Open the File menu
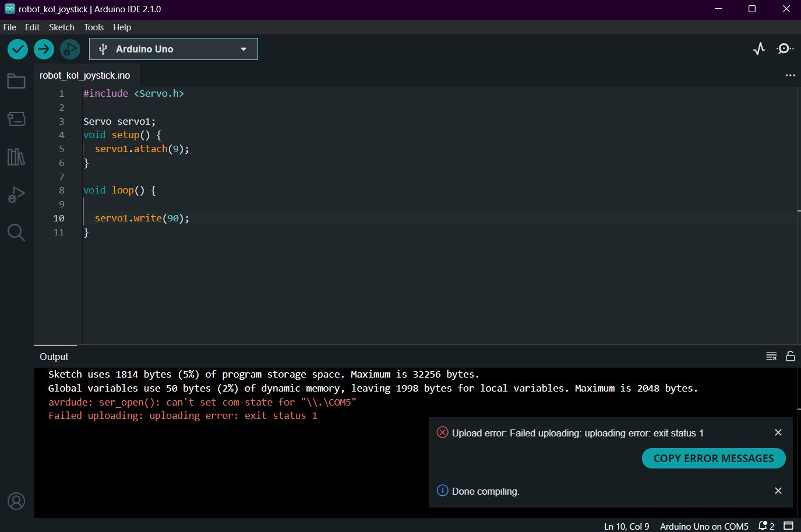 coord(10,27)
